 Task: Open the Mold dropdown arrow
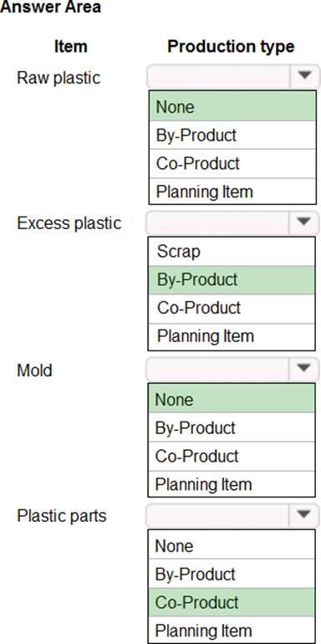pos(304,369)
